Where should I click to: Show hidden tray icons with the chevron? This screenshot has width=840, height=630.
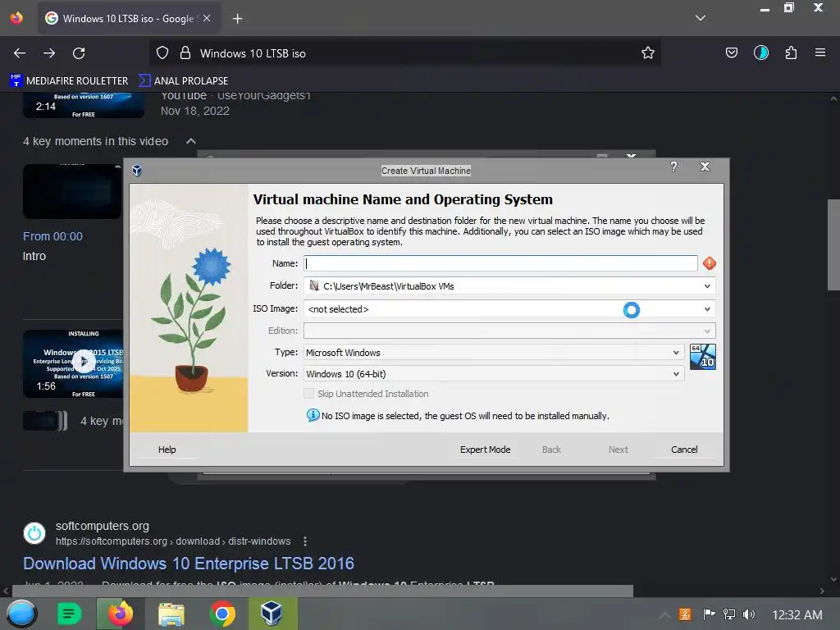(x=664, y=615)
